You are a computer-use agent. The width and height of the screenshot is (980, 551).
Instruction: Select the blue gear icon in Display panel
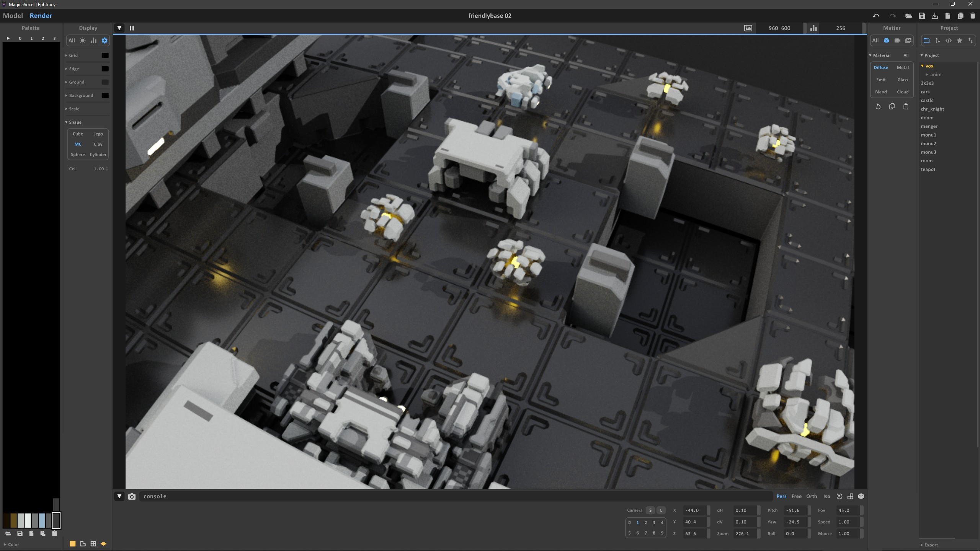105,41
